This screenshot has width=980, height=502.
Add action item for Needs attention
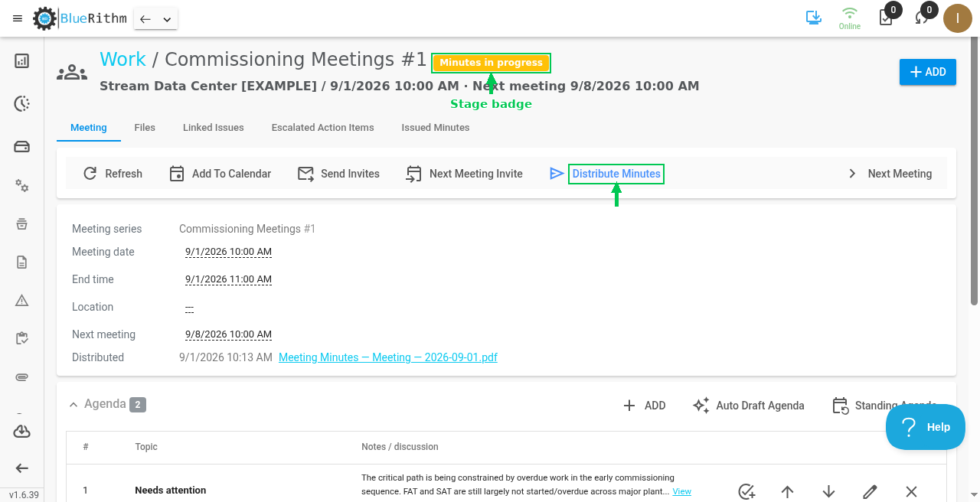[x=747, y=491]
